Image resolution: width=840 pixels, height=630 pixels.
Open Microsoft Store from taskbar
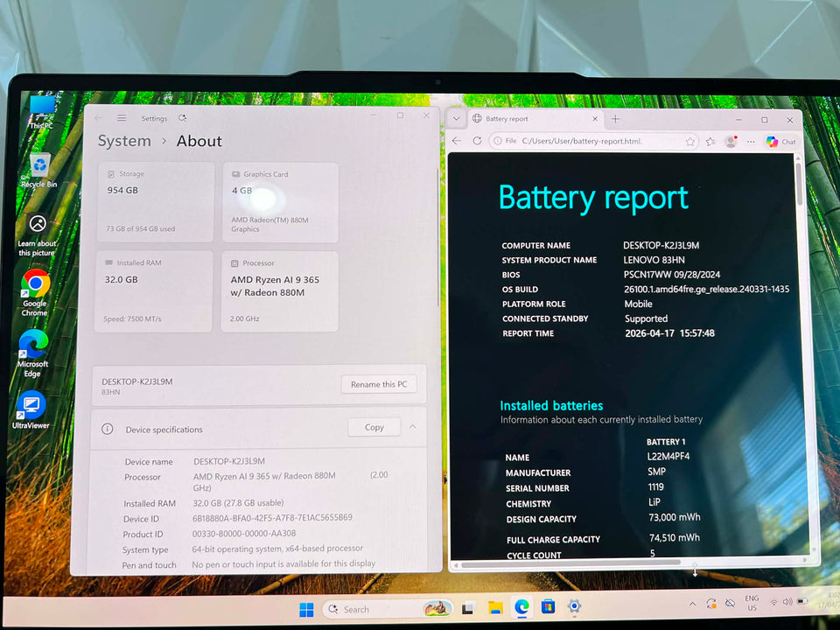[x=548, y=607]
